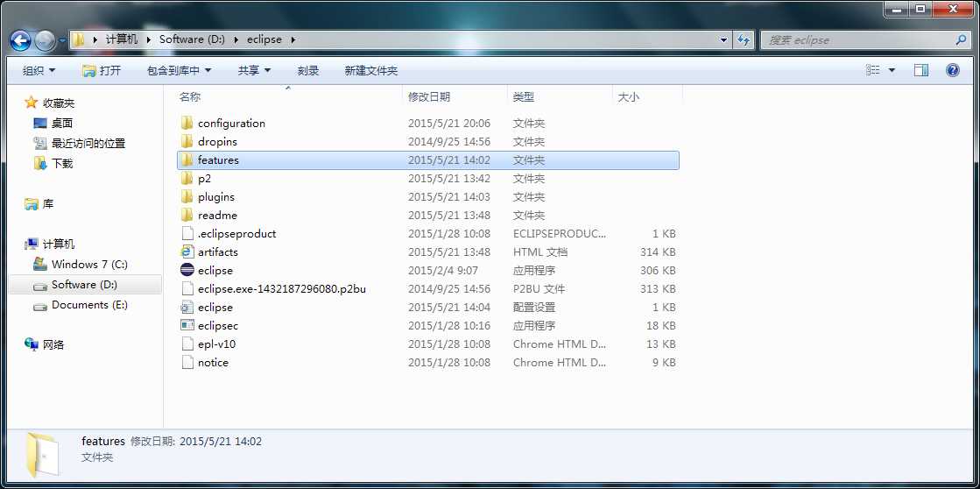Click the change view icon

point(873,70)
